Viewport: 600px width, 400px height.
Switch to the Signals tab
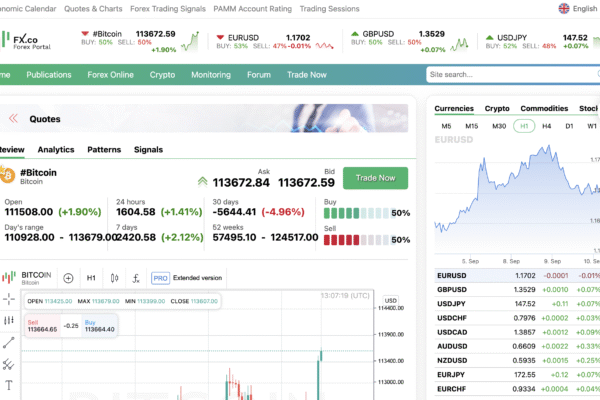click(x=148, y=150)
